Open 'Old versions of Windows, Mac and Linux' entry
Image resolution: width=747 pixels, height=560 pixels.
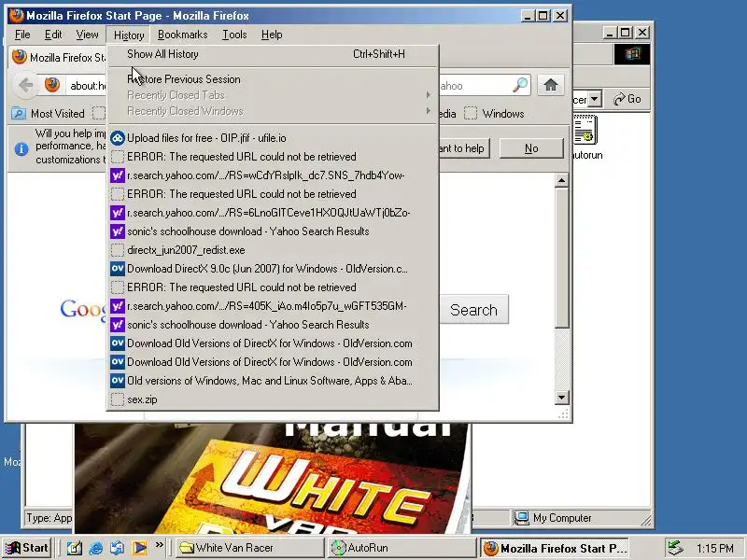tap(272, 381)
